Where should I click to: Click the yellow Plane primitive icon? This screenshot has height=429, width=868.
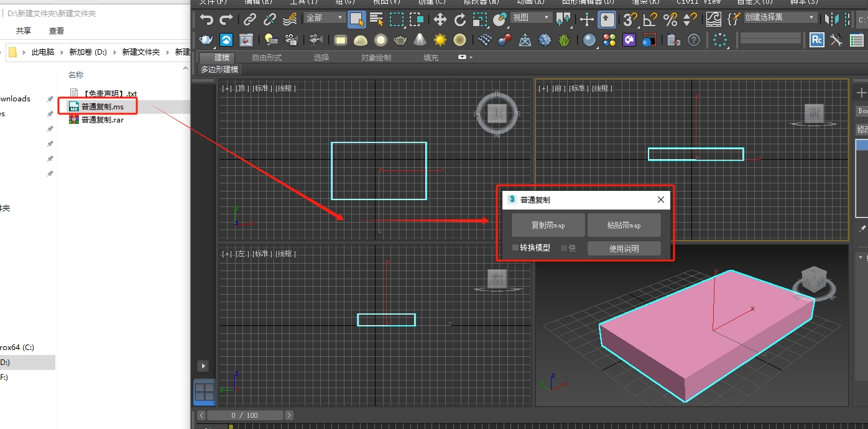tap(341, 40)
